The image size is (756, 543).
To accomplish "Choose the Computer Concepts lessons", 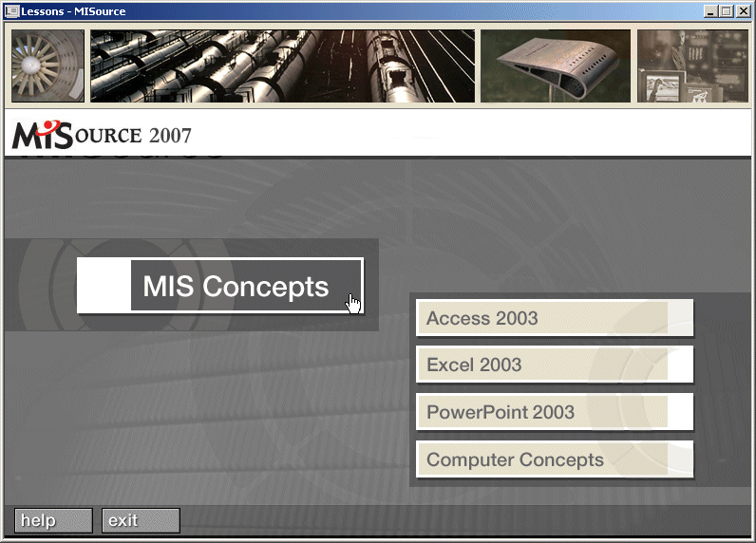I will [555, 459].
